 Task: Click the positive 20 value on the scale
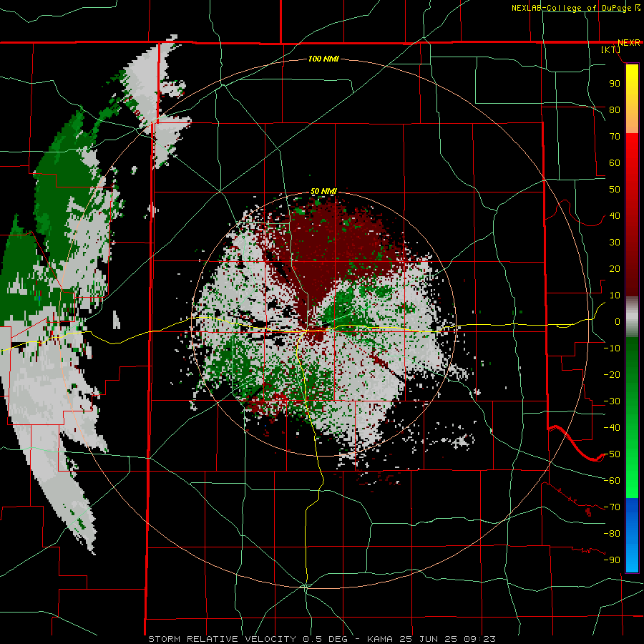[x=615, y=268]
